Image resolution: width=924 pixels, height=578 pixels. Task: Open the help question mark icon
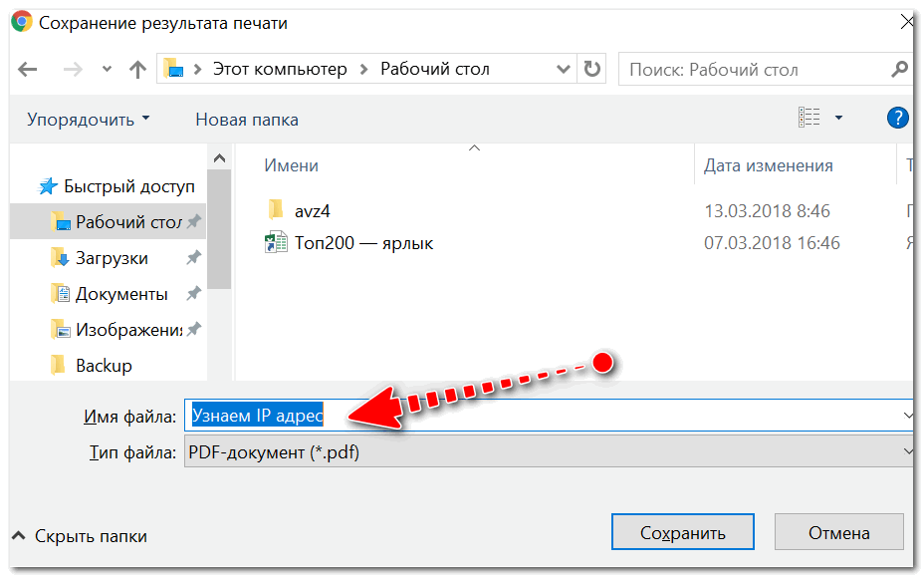point(898,119)
